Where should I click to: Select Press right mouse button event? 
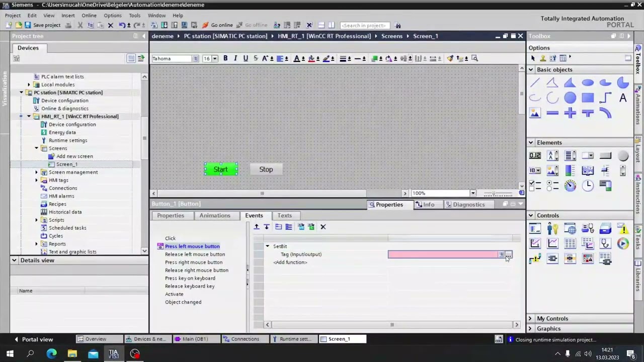coord(194,262)
